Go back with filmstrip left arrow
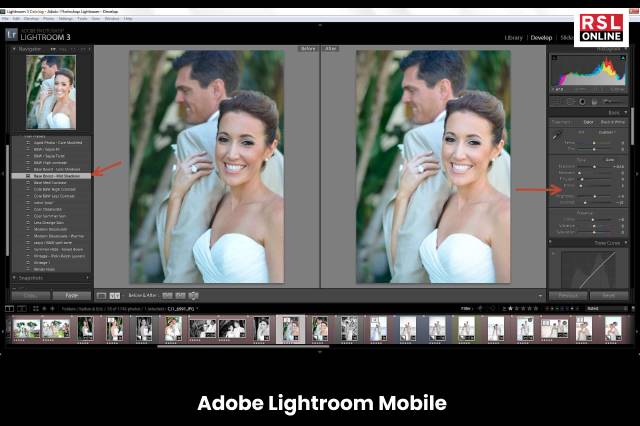This screenshot has height=426, width=640. pos(44,309)
